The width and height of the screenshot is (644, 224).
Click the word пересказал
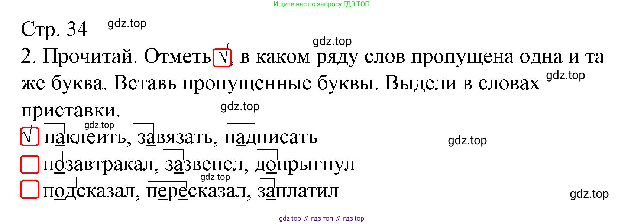[196, 192]
